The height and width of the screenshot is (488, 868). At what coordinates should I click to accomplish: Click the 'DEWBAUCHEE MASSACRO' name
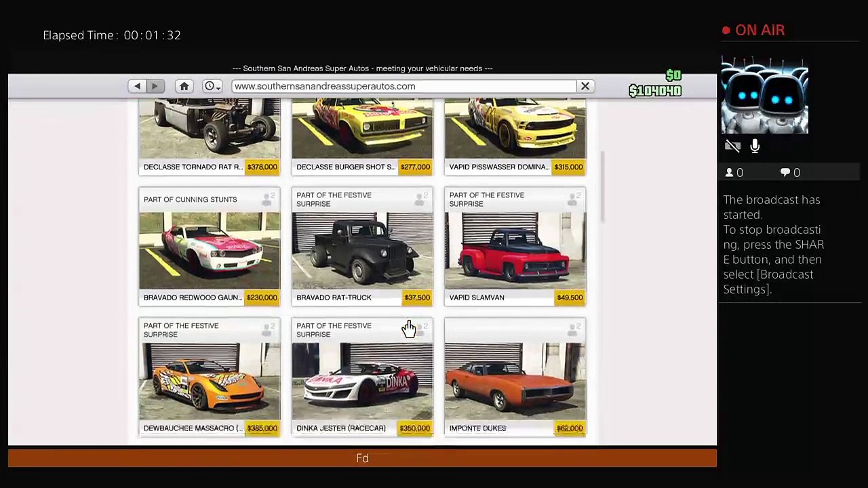(193, 428)
